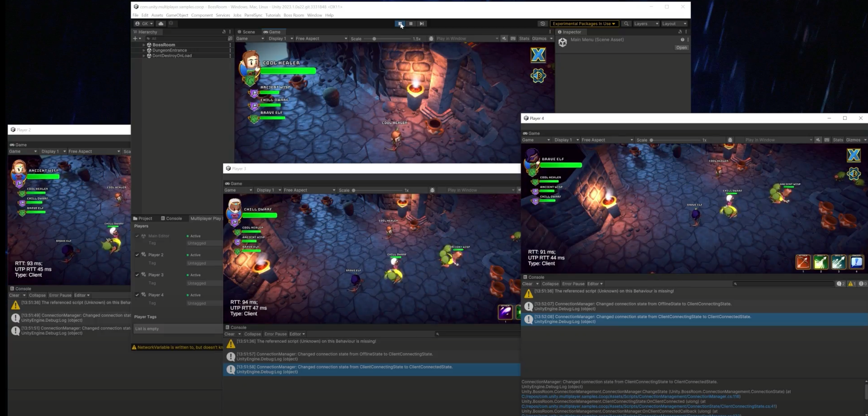Click the global search magnifier icon

(x=626, y=24)
